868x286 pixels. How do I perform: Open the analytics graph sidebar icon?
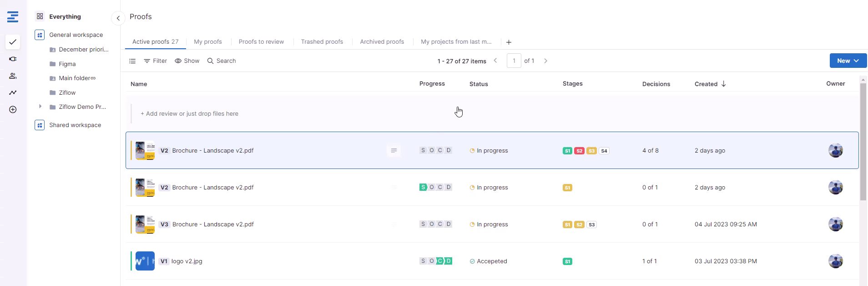13,93
